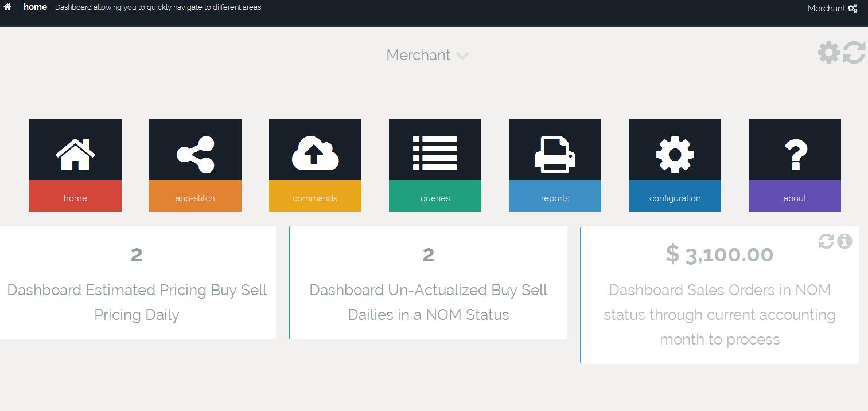This screenshot has width=868, height=411.
Task: Expand the Merchant dropdown chevron
Action: click(462, 56)
